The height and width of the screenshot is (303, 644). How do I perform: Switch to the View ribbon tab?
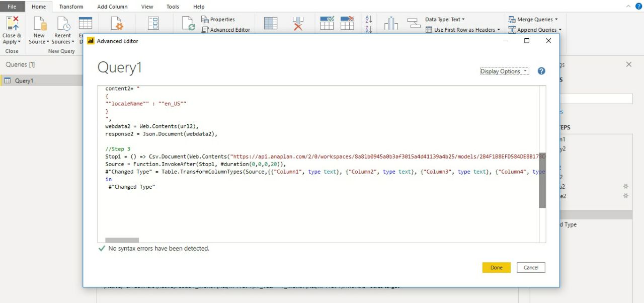pos(147,7)
